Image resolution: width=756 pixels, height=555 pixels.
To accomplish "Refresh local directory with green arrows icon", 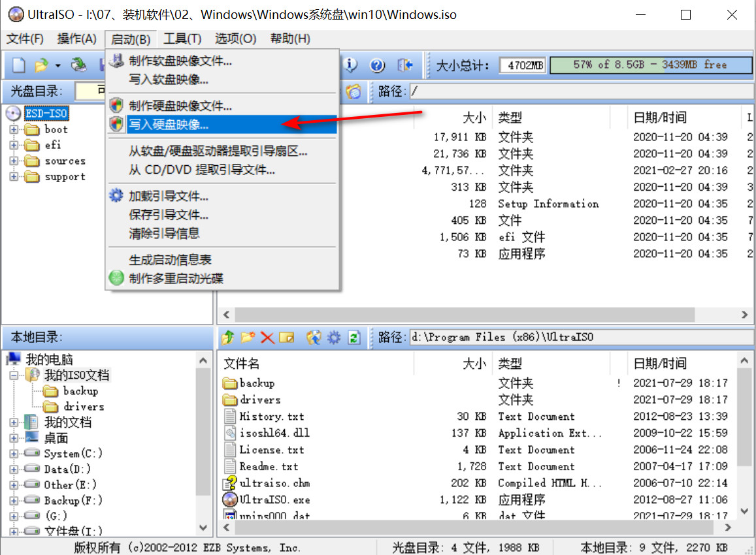I will coord(354,338).
